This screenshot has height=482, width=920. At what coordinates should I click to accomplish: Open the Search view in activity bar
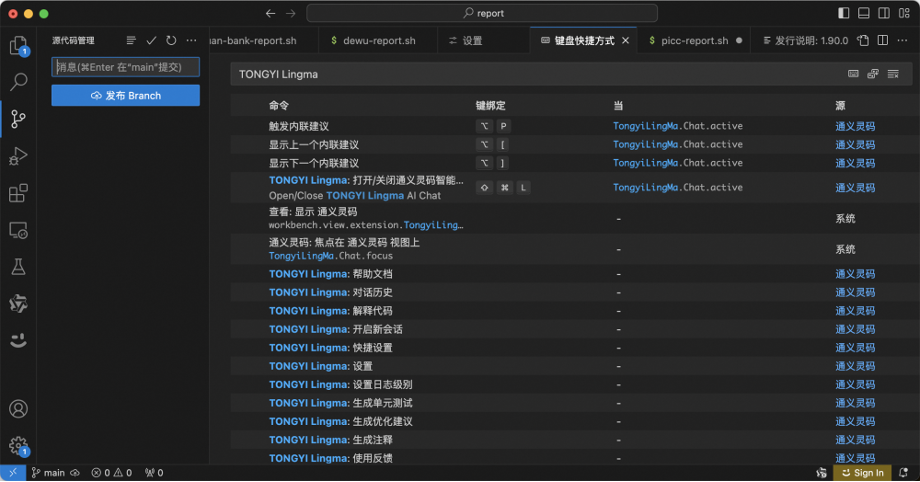point(18,82)
